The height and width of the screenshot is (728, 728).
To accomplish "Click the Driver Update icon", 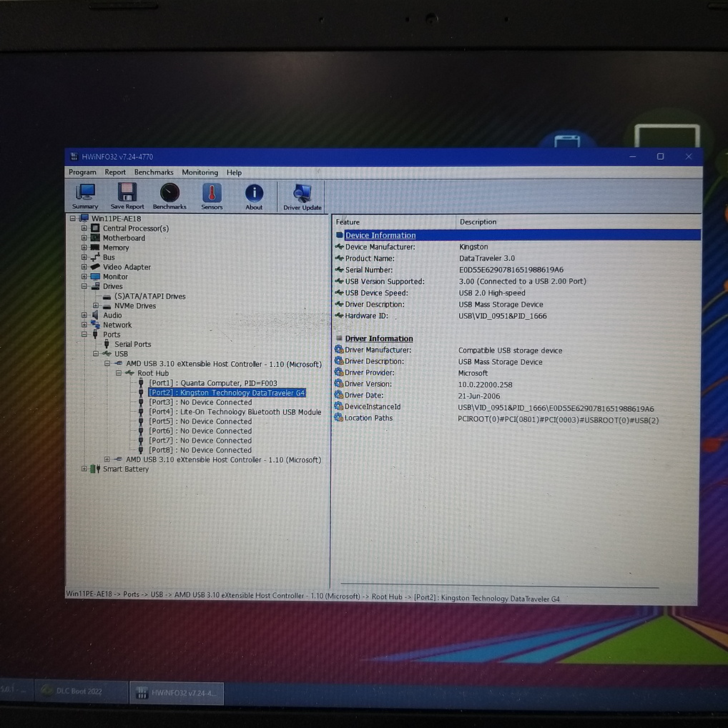I will tap(302, 197).
